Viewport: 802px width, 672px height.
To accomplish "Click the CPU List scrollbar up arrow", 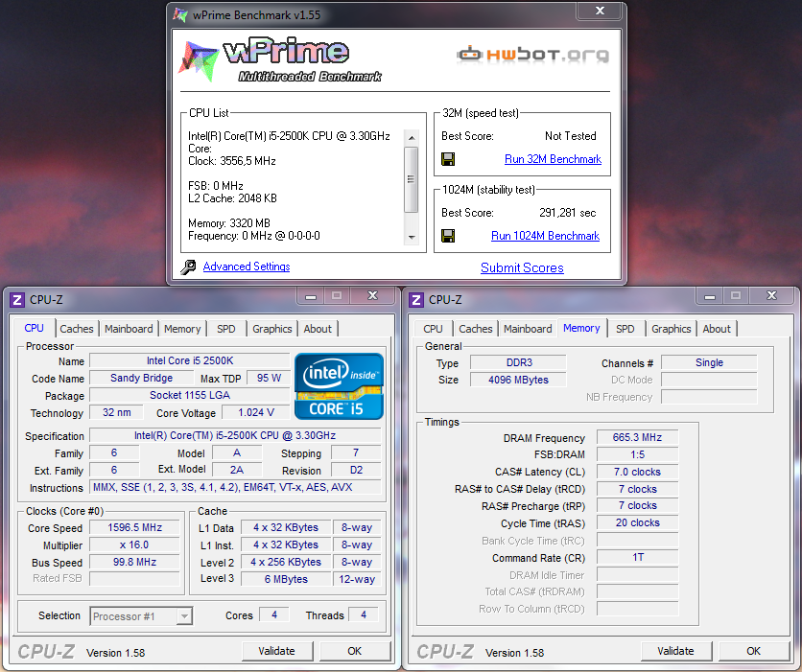I will (x=412, y=138).
